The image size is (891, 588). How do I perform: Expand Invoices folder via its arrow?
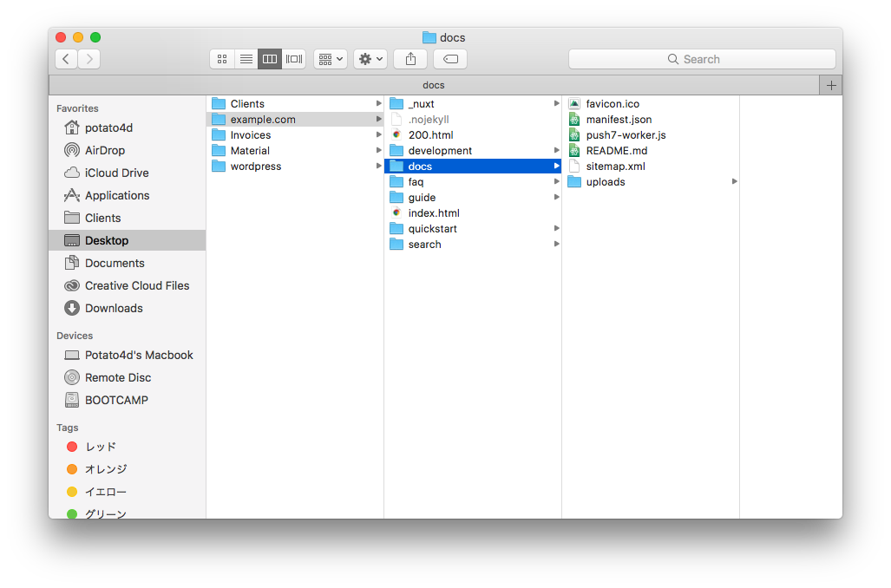click(378, 134)
